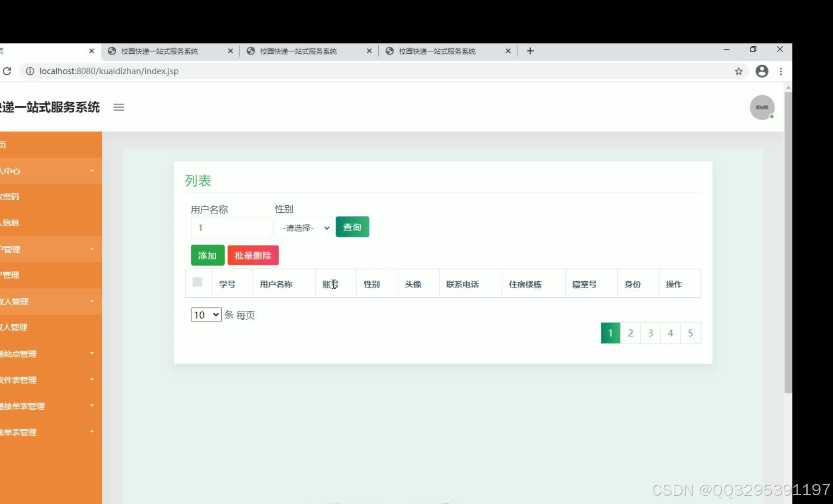Image resolution: width=833 pixels, height=504 pixels.
Task: Open the 80x80 user avatar menu
Action: (762, 107)
